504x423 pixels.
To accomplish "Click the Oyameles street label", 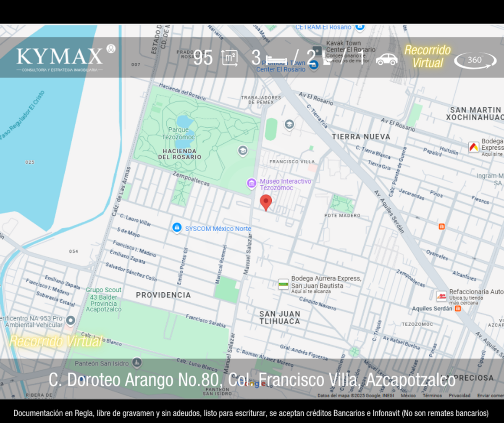I will tap(437, 255).
